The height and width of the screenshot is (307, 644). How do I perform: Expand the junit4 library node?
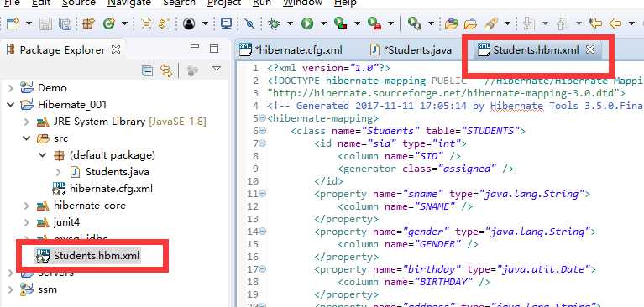(x=27, y=222)
